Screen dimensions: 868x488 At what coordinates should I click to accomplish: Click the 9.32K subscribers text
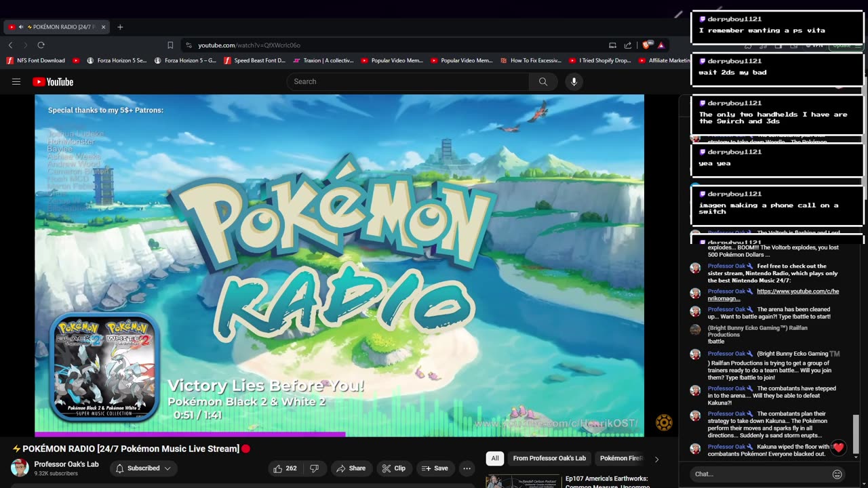[56, 474]
